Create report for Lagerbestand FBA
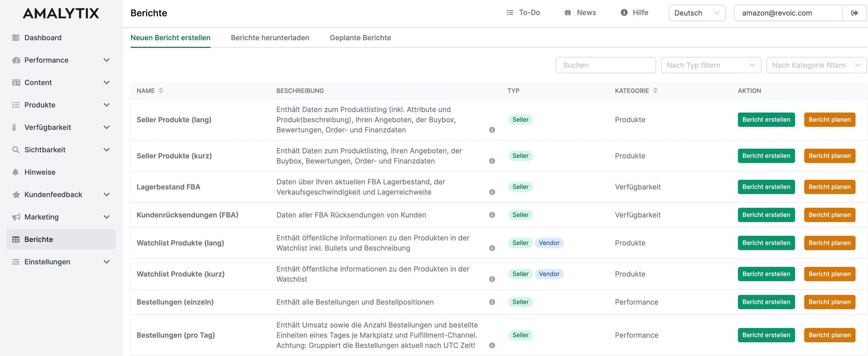868x356 pixels. (x=766, y=187)
